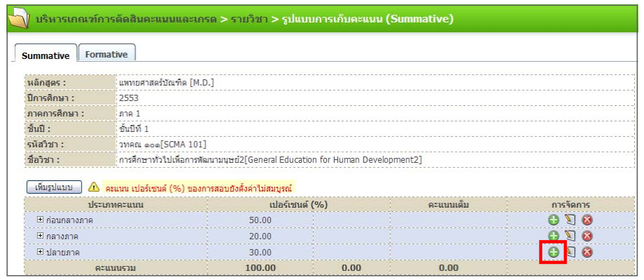Click green add icon in กลางภาค row
644x280 pixels.
(554, 236)
